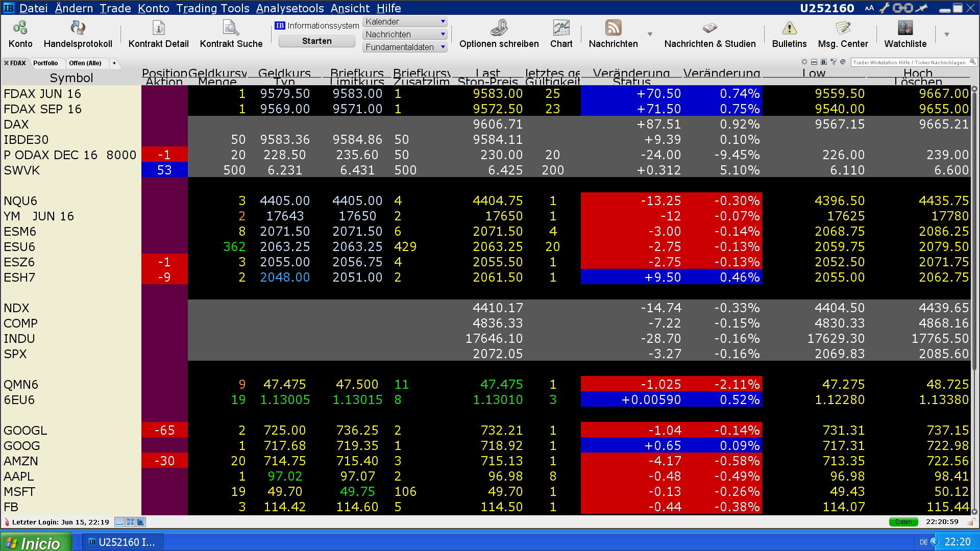The image size is (980, 551).
Task: Toggle the chain link windows icon
Action: tap(902, 8)
